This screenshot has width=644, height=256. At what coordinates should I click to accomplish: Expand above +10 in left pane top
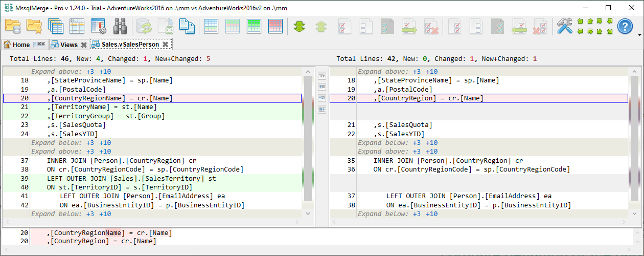[105, 72]
